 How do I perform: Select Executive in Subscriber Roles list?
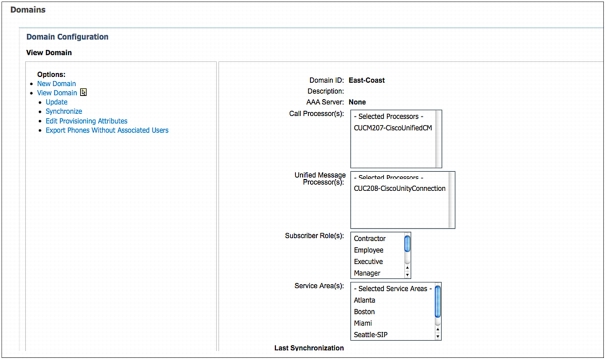368,262
